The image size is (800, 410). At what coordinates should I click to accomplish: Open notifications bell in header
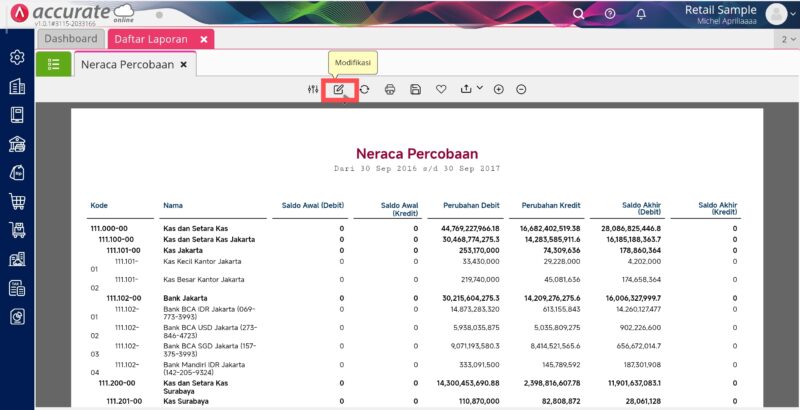click(641, 13)
